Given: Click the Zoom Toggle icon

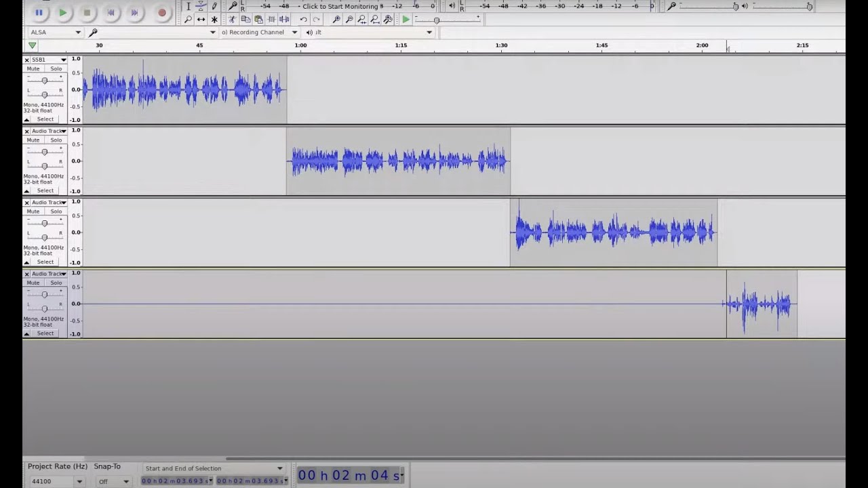Looking at the screenshot, I should 388,20.
